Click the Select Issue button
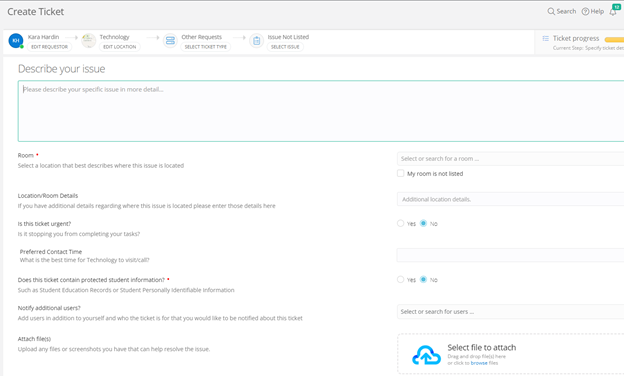Viewport: 624px width, 376px height. [x=285, y=47]
